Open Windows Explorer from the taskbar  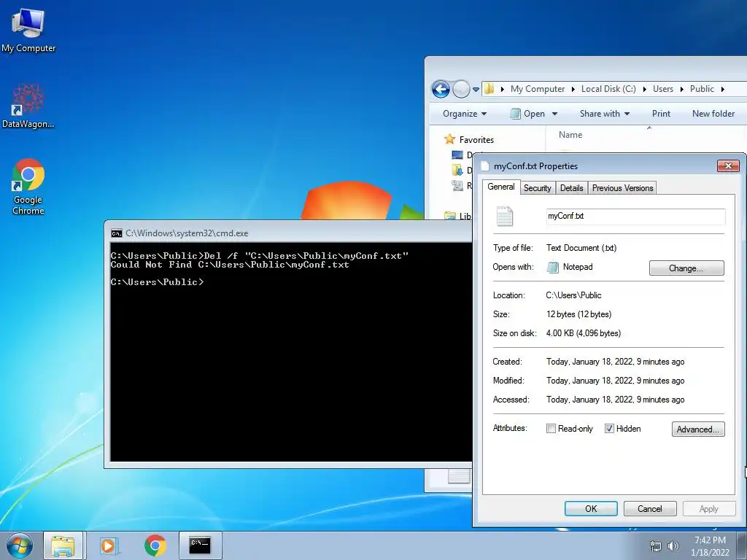[63, 545]
